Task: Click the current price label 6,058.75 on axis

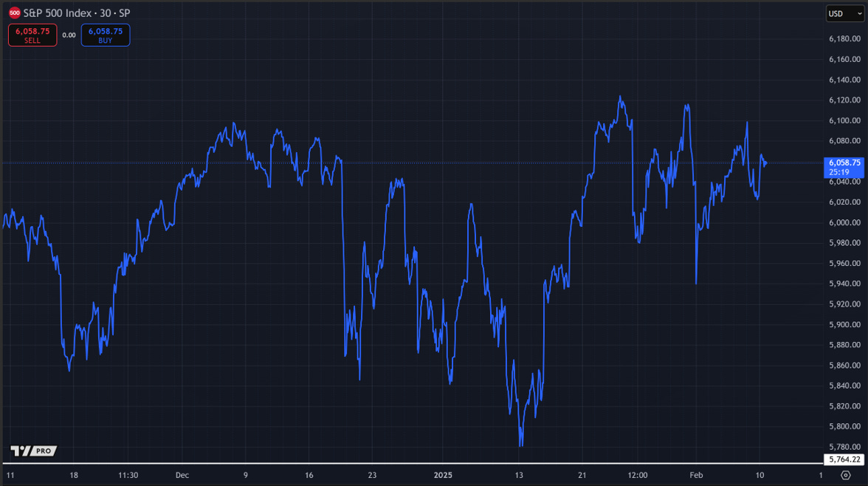Action: coord(844,167)
